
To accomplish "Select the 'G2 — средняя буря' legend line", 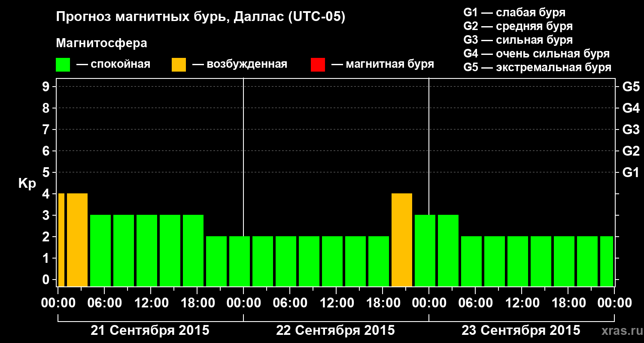I will pyautogui.click(x=518, y=26).
